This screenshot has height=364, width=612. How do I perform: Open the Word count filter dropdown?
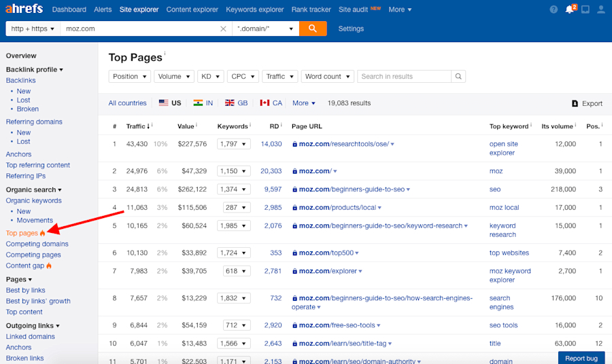pyautogui.click(x=328, y=76)
